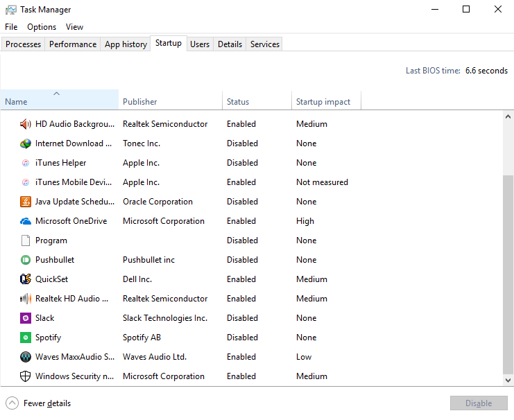Select the Pushbullet entry name
The width and height of the screenshot is (514, 420).
coord(55,260)
